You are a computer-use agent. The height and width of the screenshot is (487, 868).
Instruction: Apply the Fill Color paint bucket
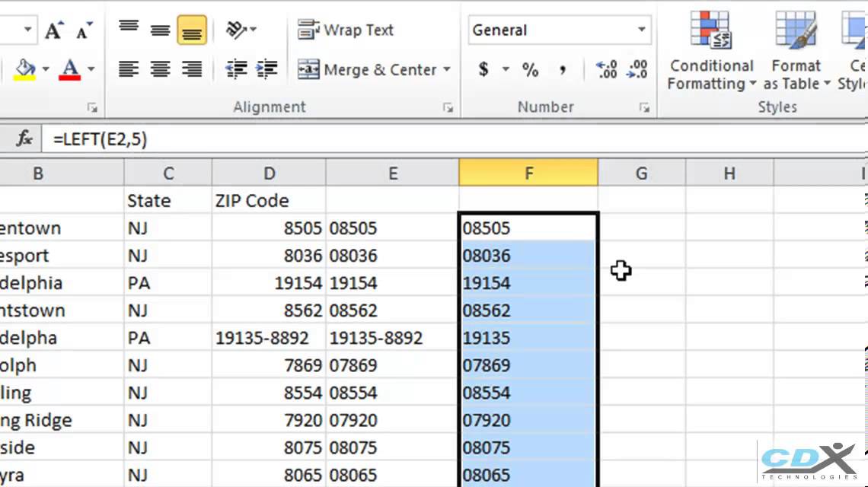tap(26, 69)
